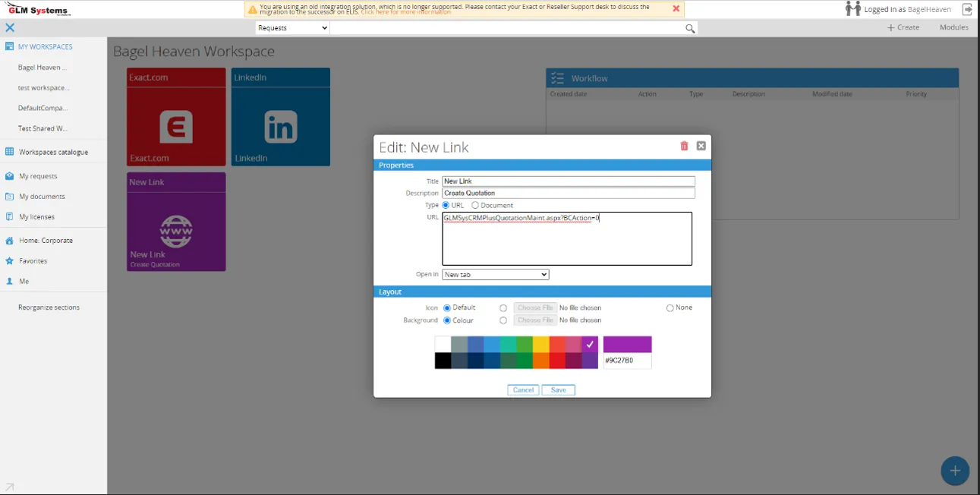
Task: Delete the link using the trash icon
Action: tap(683, 147)
